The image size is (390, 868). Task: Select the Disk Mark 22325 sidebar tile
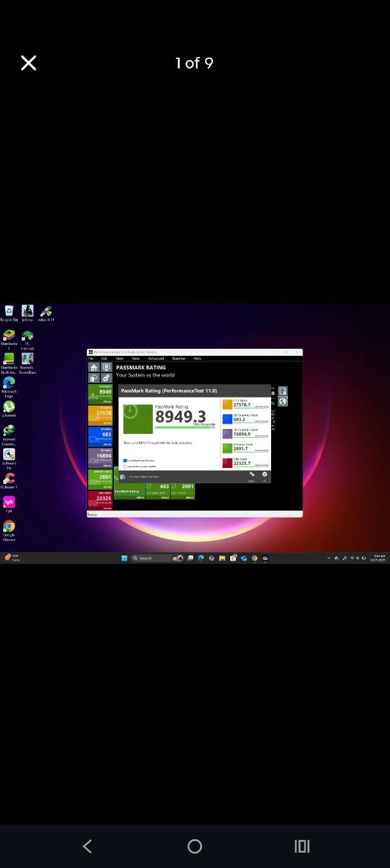(100, 500)
